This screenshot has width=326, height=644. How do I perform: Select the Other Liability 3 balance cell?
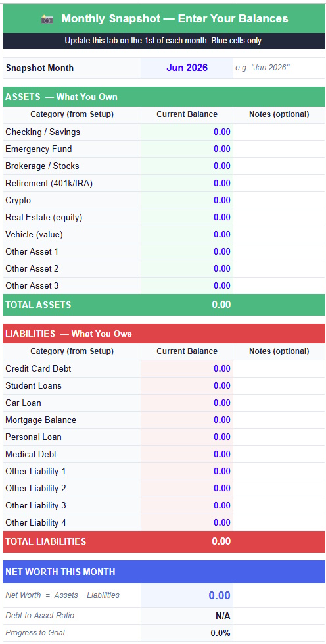click(187, 506)
